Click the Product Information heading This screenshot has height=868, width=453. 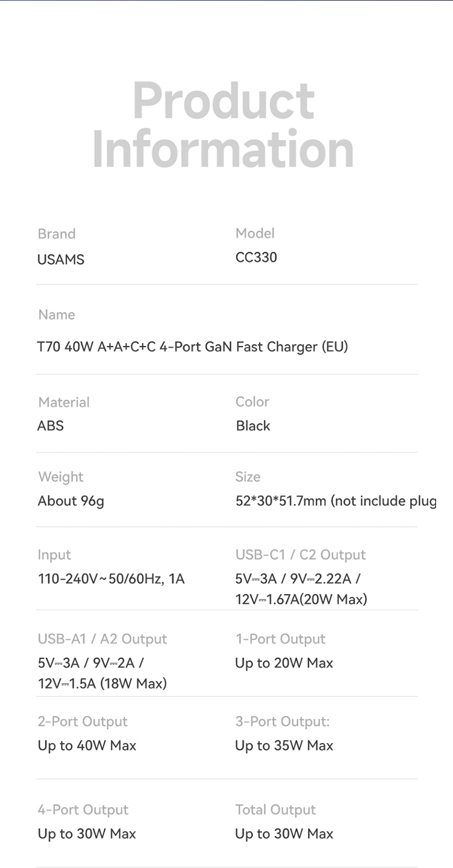[223, 125]
